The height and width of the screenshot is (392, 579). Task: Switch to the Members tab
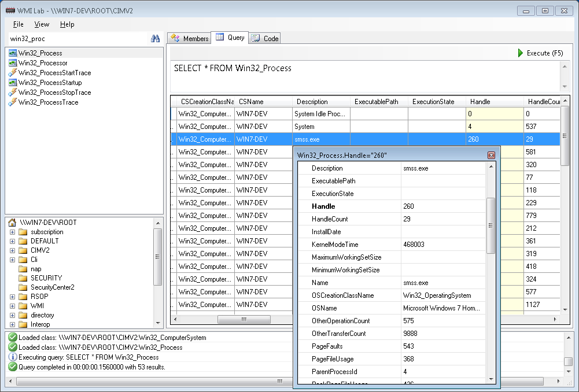[189, 38]
